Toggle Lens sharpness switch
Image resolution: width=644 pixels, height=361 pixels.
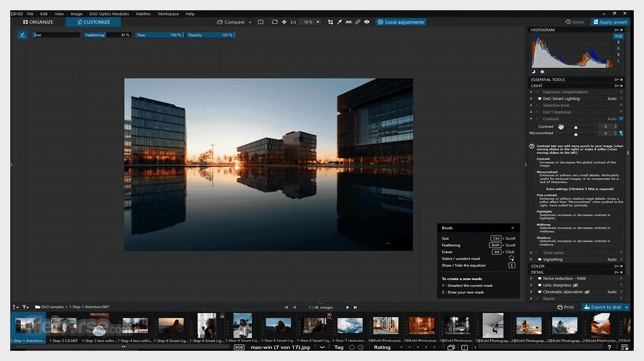[x=540, y=285]
